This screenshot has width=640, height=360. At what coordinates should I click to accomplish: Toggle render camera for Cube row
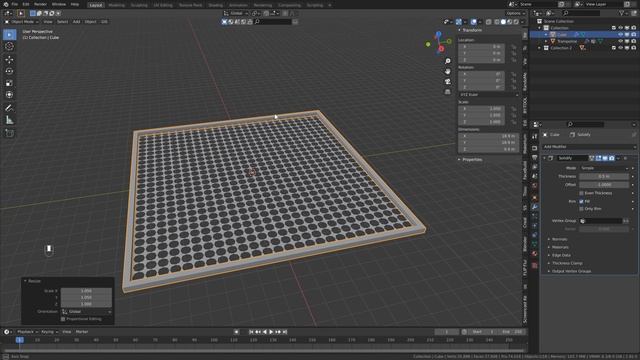coord(633,35)
